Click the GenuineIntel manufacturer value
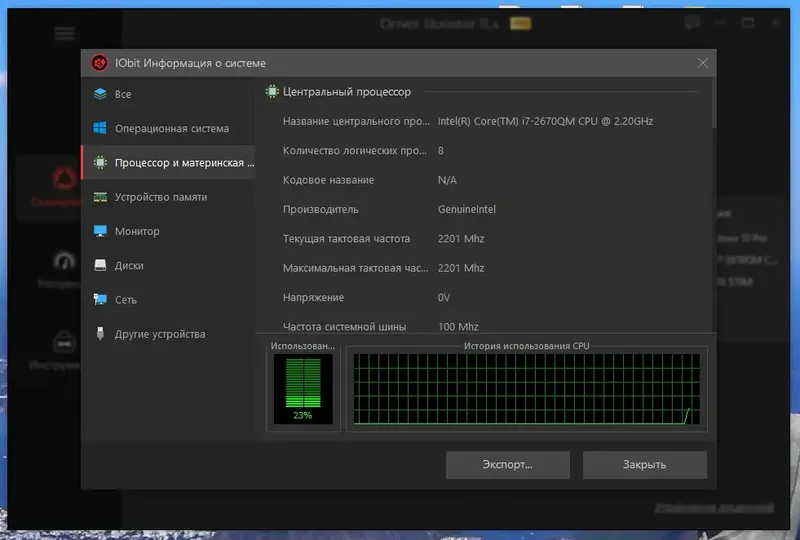 pos(467,209)
